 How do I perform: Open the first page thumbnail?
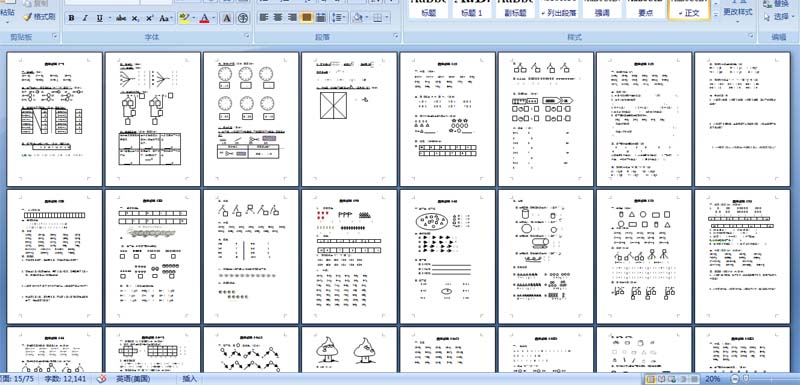(x=55, y=119)
